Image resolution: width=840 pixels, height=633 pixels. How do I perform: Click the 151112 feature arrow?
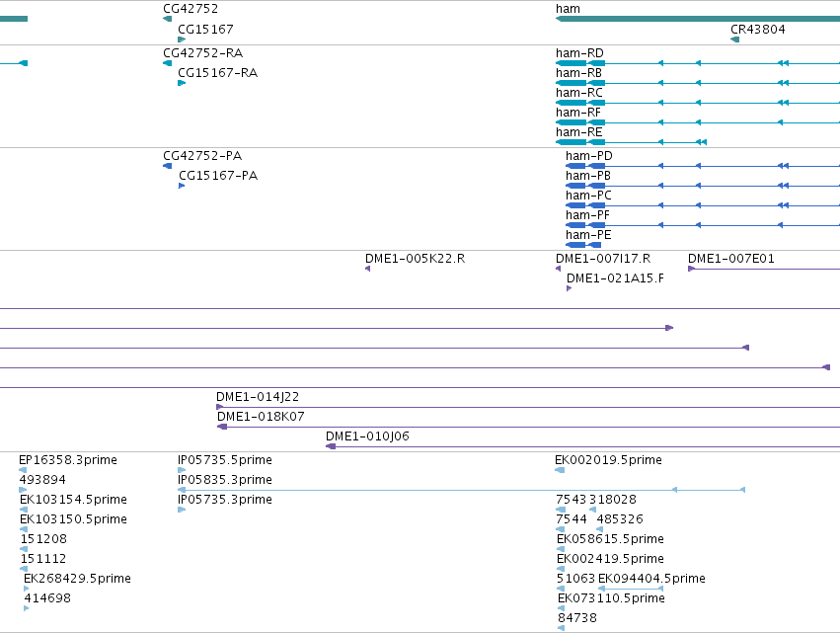click(x=24, y=569)
